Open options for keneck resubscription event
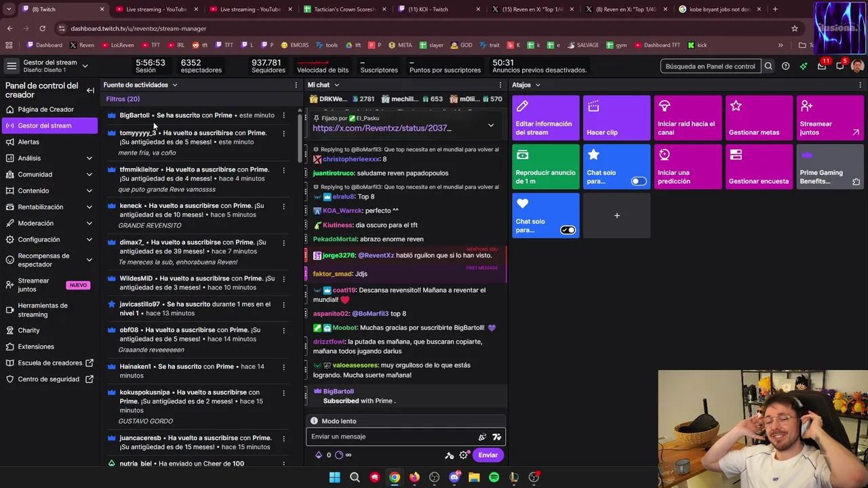 (284, 206)
